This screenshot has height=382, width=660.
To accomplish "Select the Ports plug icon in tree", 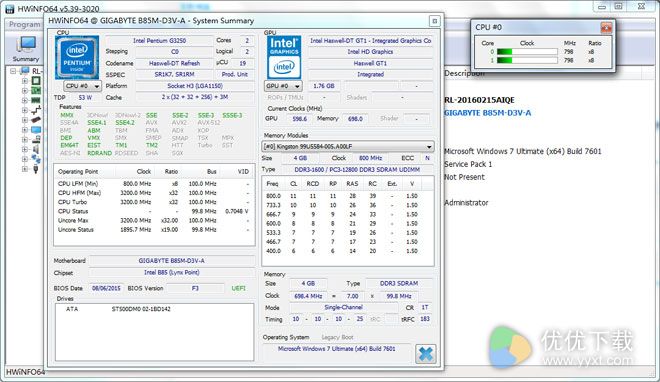I will pyautogui.click(x=36, y=169).
